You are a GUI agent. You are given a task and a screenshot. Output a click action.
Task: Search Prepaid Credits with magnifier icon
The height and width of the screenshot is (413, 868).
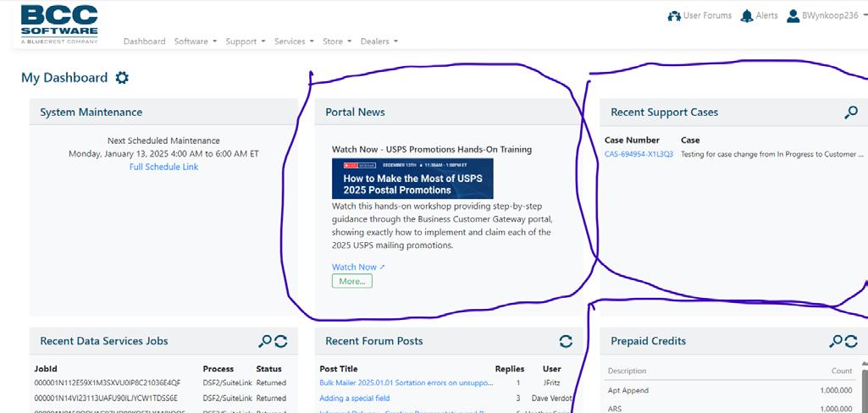[836, 341]
